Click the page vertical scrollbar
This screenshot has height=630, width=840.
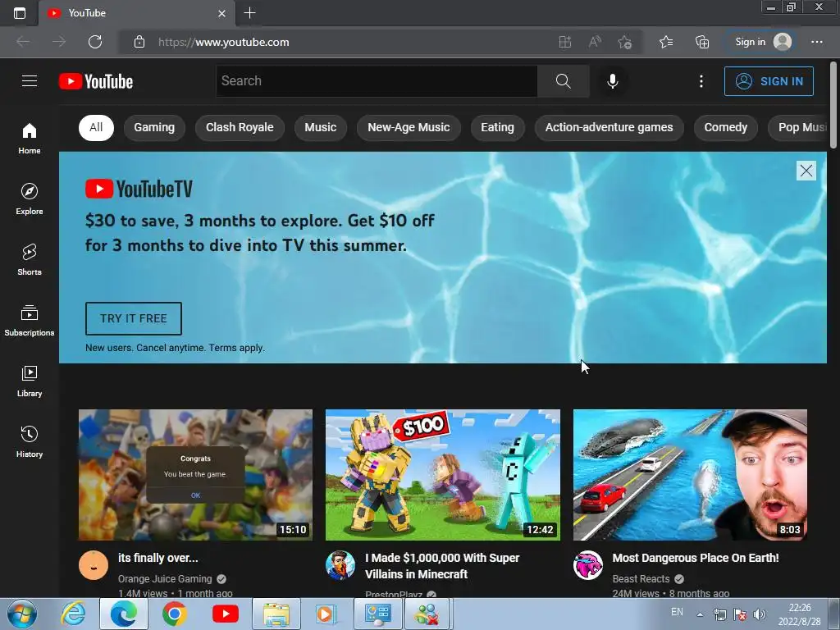click(833, 106)
